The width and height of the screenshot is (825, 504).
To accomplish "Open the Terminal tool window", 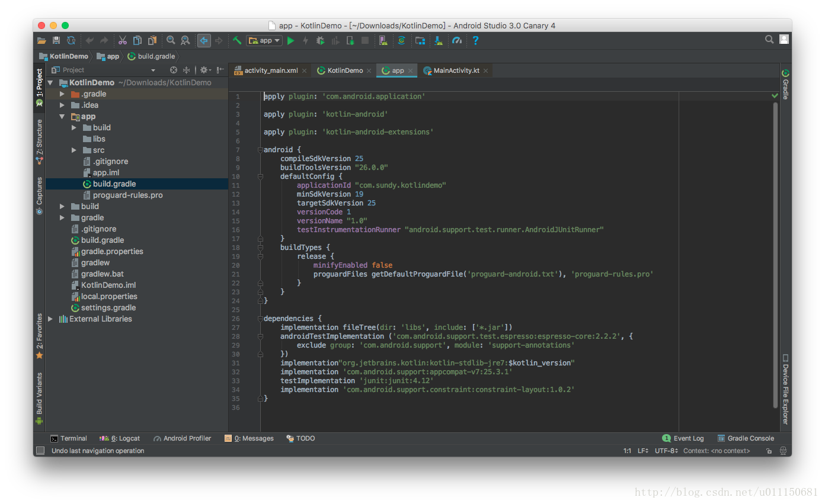I will 68,438.
